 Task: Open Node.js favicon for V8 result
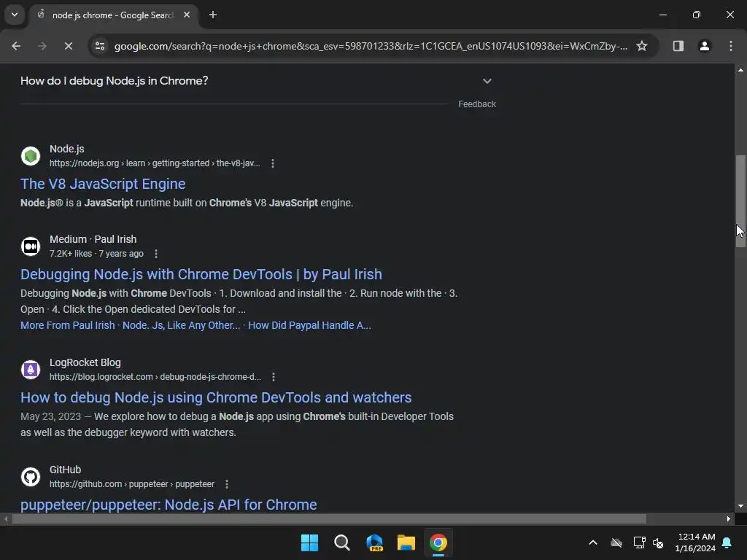(x=31, y=156)
